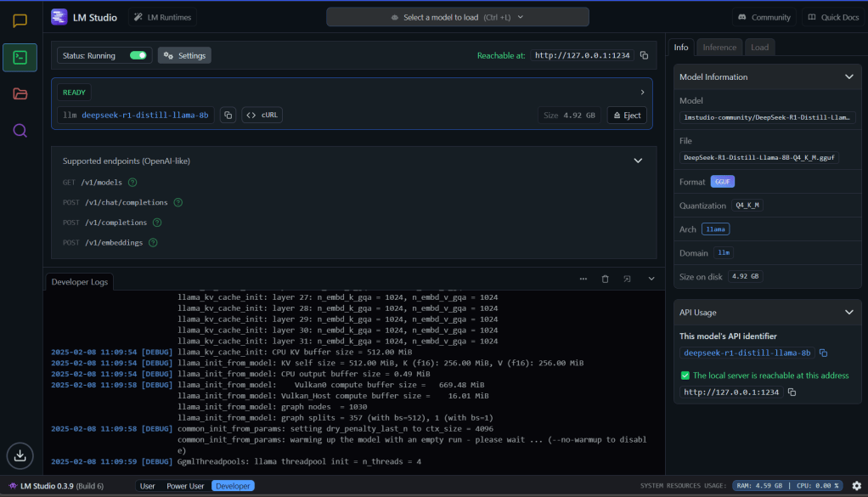Viewport: 868px width, 497px height.
Task: Copy the Reachable at server address
Action: pyautogui.click(x=644, y=55)
